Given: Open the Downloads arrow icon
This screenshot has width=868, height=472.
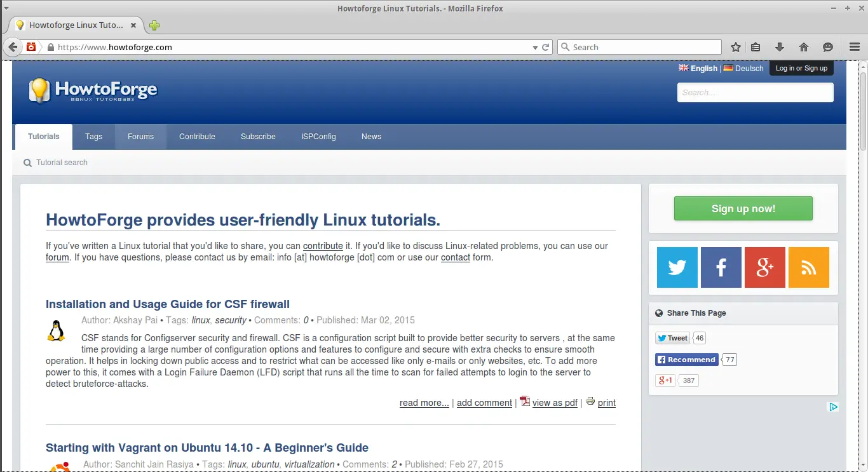Looking at the screenshot, I should pos(780,47).
